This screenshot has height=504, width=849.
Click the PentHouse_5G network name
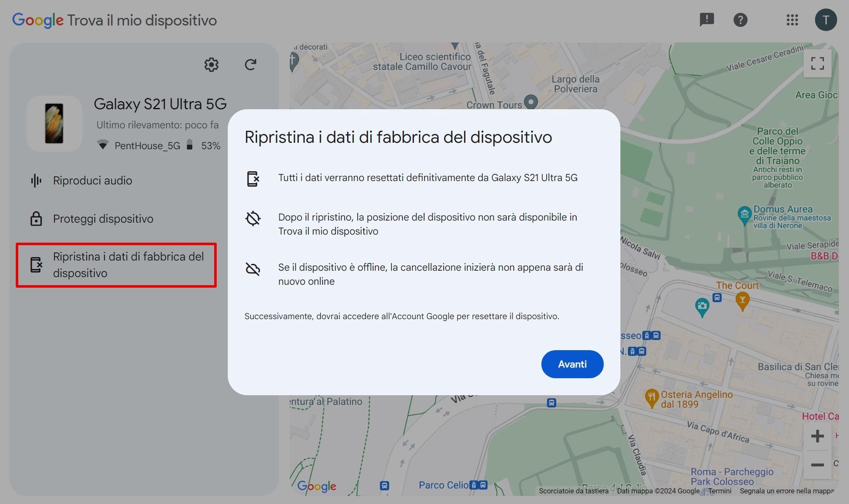point(147,146)
